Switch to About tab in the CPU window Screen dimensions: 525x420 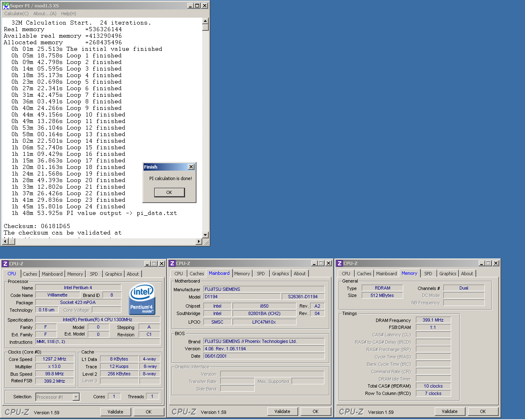[x=133, y=274]
